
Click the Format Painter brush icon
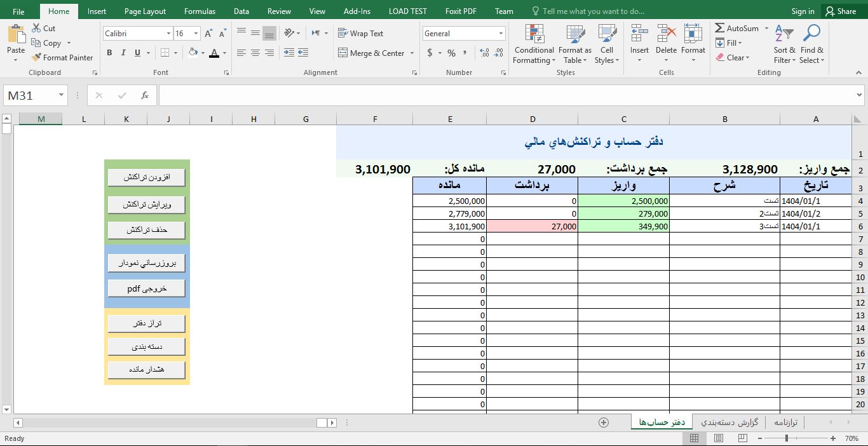click(x=36, y=58)
